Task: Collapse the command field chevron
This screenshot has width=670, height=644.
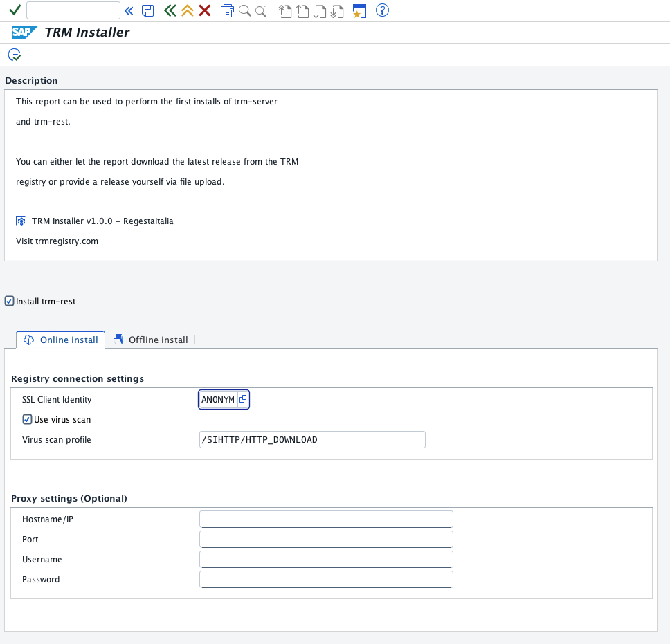Action: point(129,10)
